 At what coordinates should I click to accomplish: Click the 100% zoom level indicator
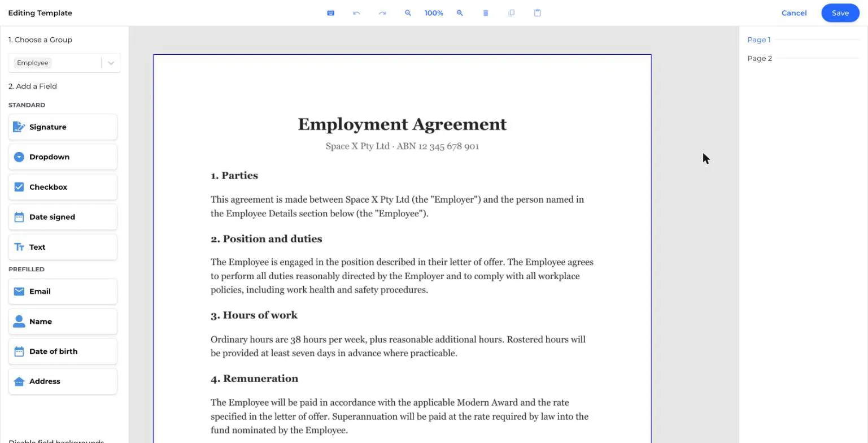tap(434, 13)
